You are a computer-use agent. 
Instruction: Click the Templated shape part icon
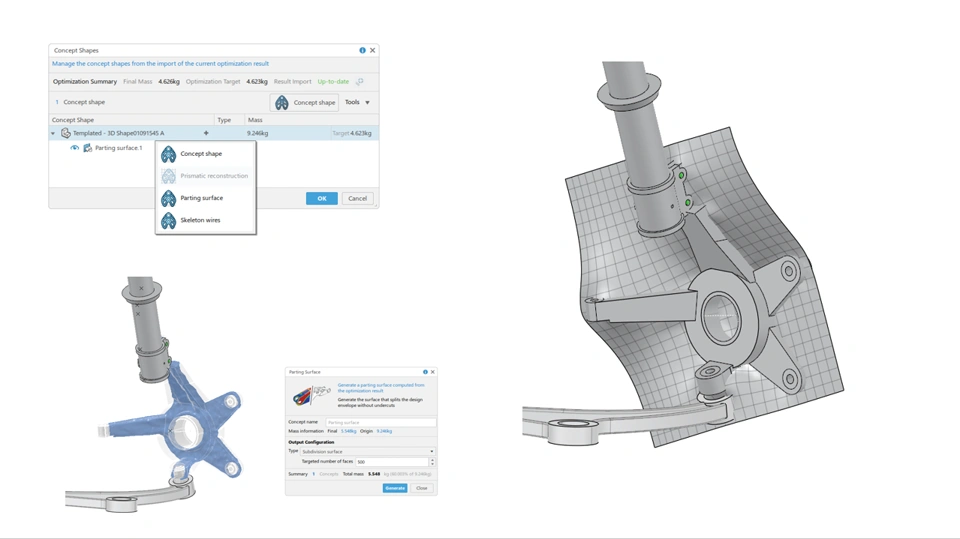(x=66, y=133)
